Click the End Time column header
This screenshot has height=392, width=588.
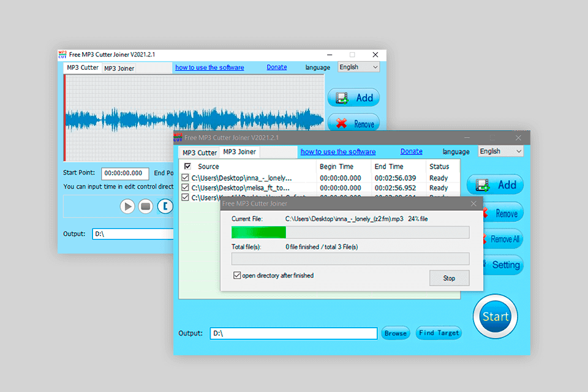(x=389, y=166)
